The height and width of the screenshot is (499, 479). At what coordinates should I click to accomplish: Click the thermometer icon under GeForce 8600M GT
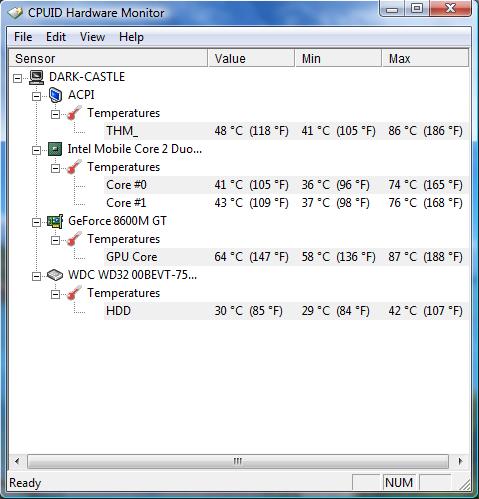click(74, 239)
